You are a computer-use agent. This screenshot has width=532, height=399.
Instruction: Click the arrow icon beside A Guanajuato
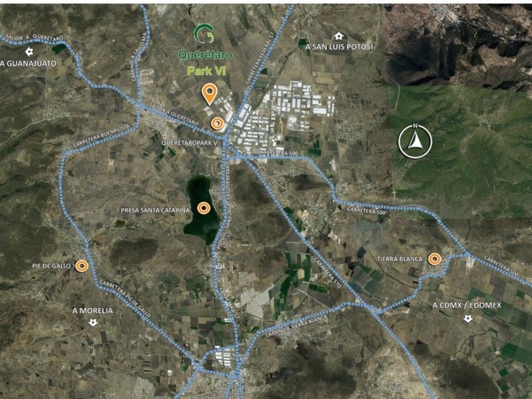pyautogui.click(x=30, y=52)
